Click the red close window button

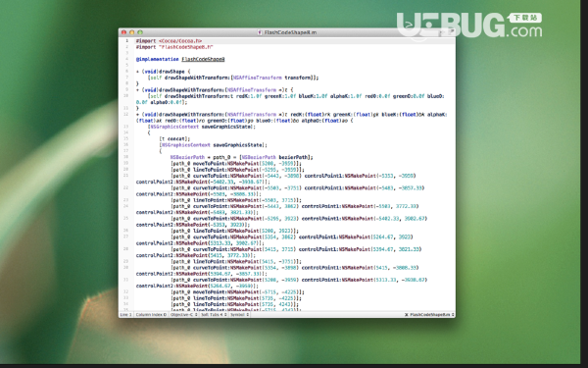click(x=123, y=32)
